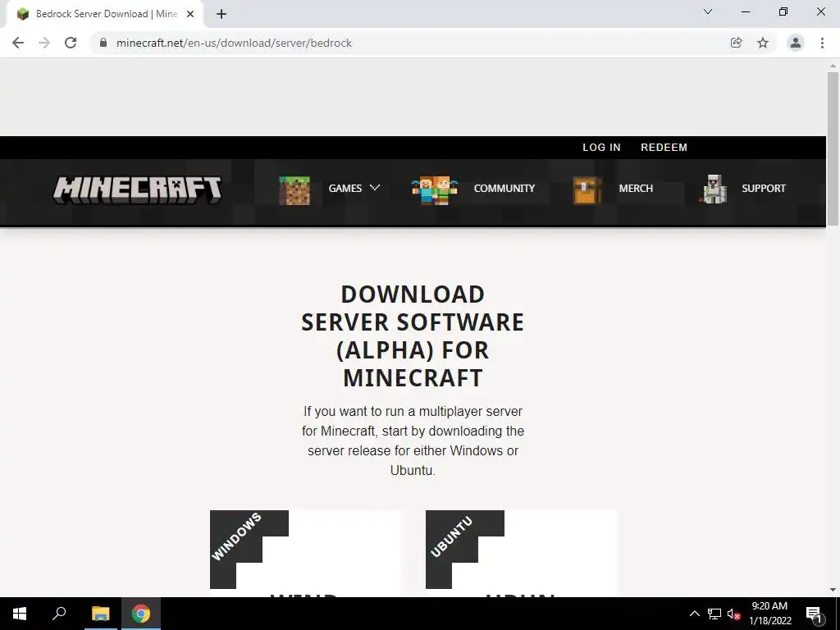Go to homepage via Minecraft logo

click(138, 189)
